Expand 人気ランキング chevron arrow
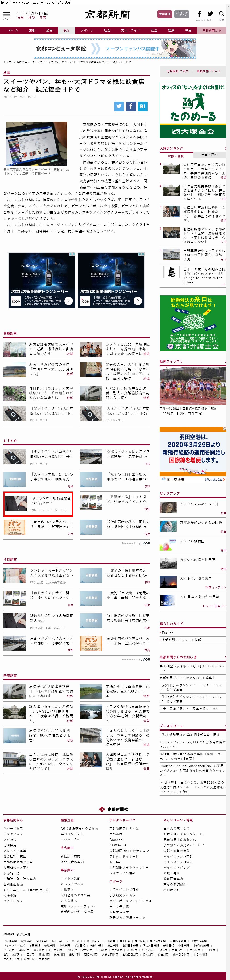 (225, 148)
